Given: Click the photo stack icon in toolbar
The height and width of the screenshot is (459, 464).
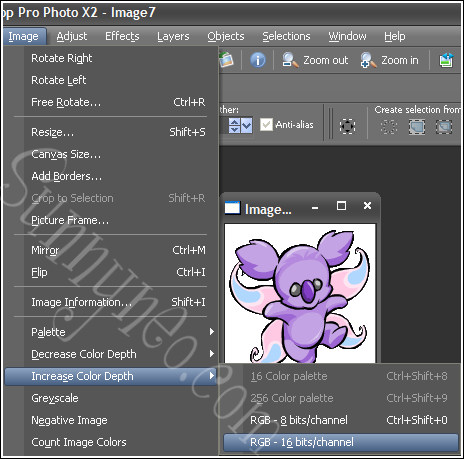Looking at the screenshot, I should pyautogui.click(x=227, y=60).
